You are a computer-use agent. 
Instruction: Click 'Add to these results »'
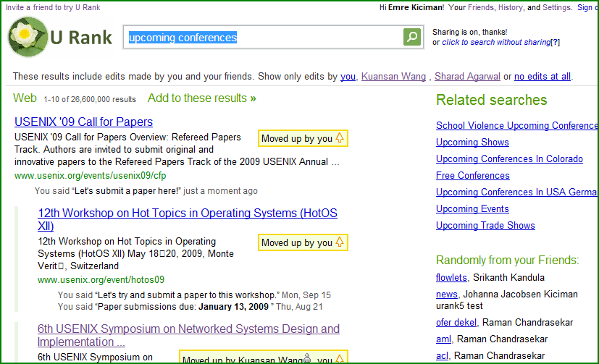coord(201,98)
